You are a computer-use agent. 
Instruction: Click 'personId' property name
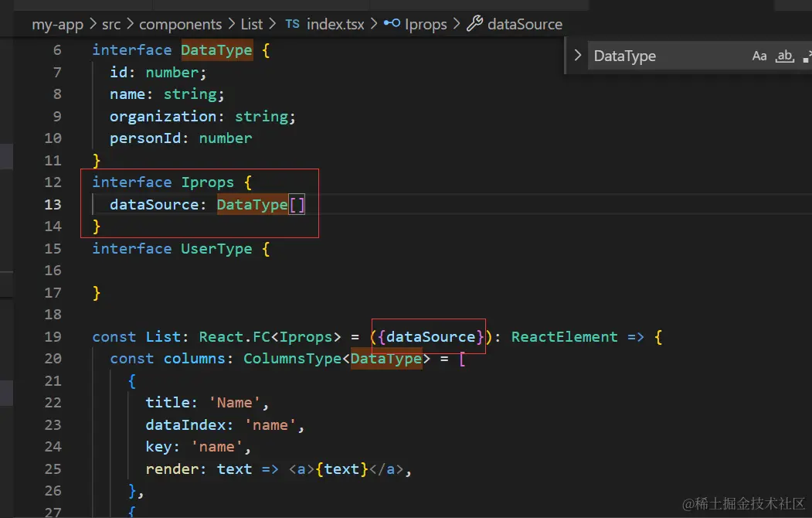pos(145,138)
